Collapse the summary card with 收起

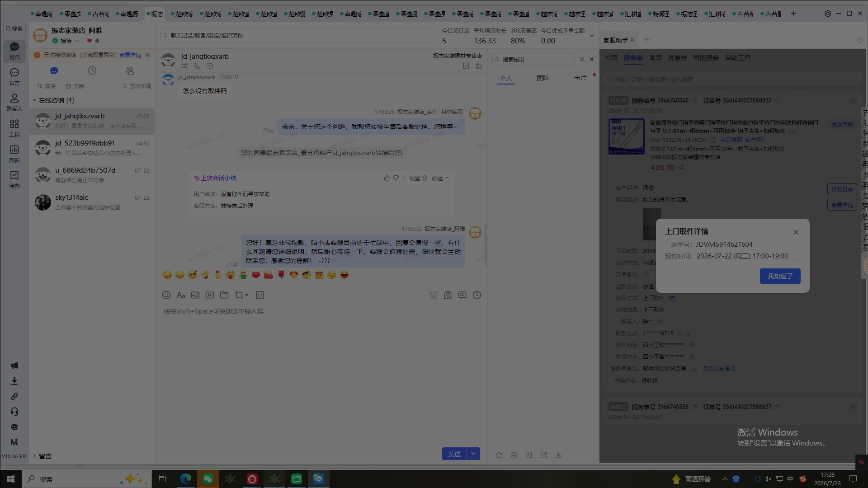(440, 178)
